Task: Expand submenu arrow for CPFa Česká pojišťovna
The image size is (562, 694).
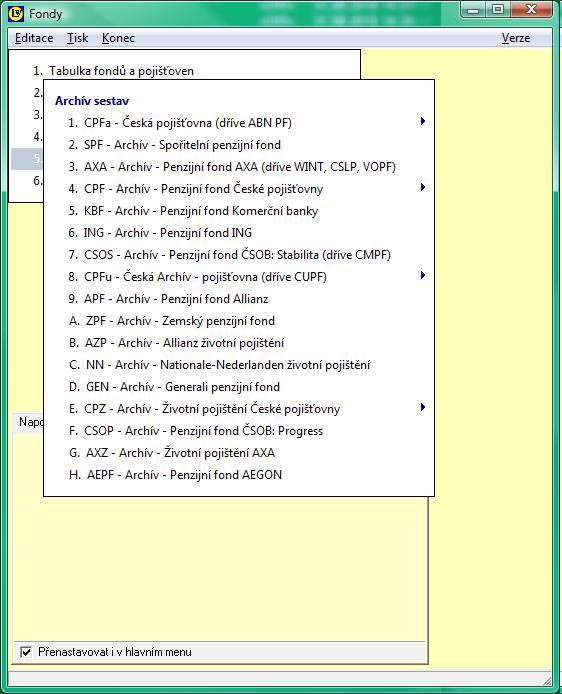Action: pyautogui.click(x=423, y=121)
